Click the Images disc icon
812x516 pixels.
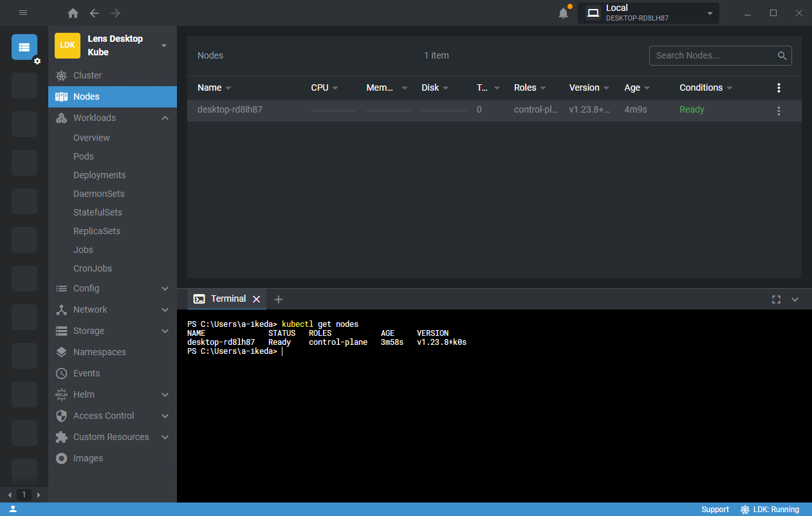[62, 458]
